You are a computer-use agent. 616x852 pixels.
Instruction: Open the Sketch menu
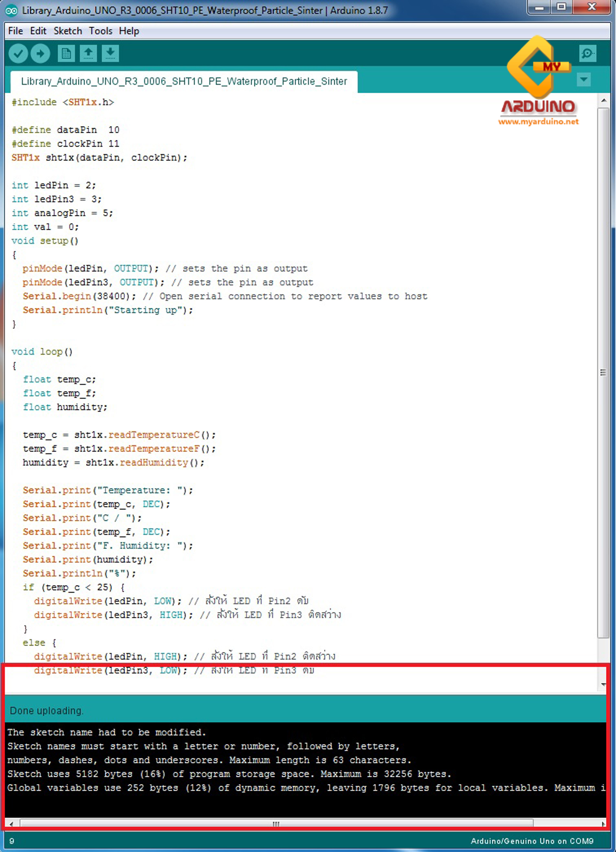point(68,31)
